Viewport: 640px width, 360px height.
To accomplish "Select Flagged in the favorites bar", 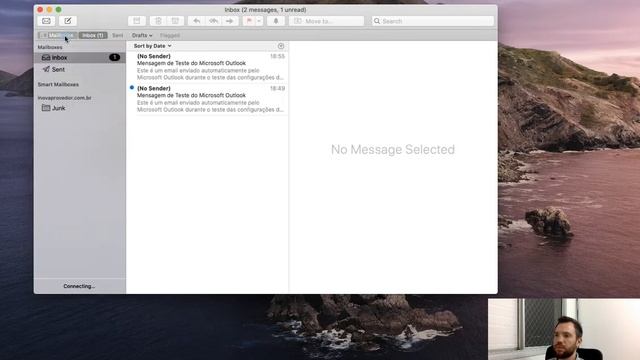I will coord(170,36).
